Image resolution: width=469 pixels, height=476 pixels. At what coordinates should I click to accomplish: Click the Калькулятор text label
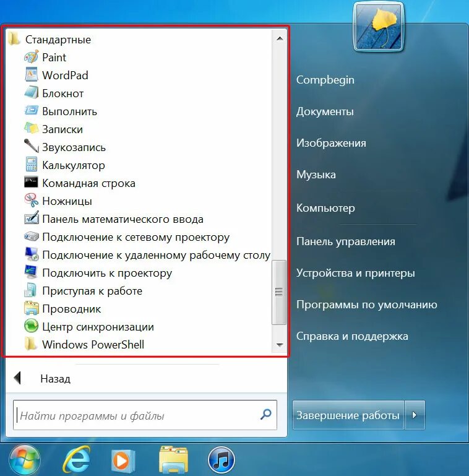pyautogui.click(x=74, y=165)
